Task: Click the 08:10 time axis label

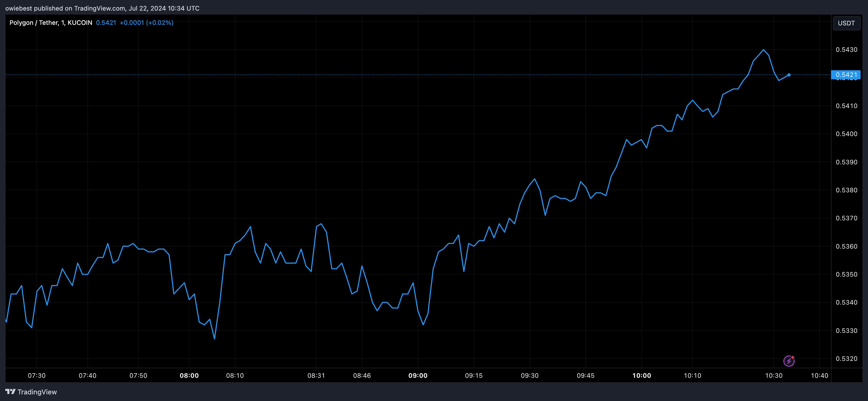Action: point(235,375)
